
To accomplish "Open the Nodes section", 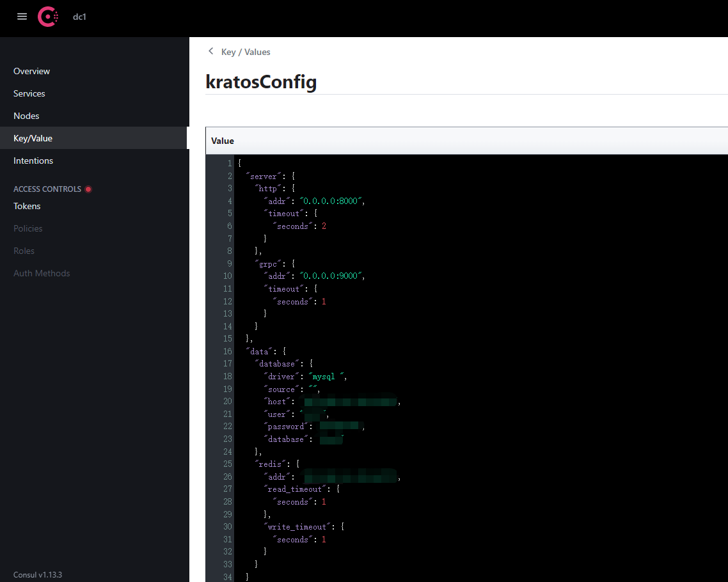I will [26, 116].
